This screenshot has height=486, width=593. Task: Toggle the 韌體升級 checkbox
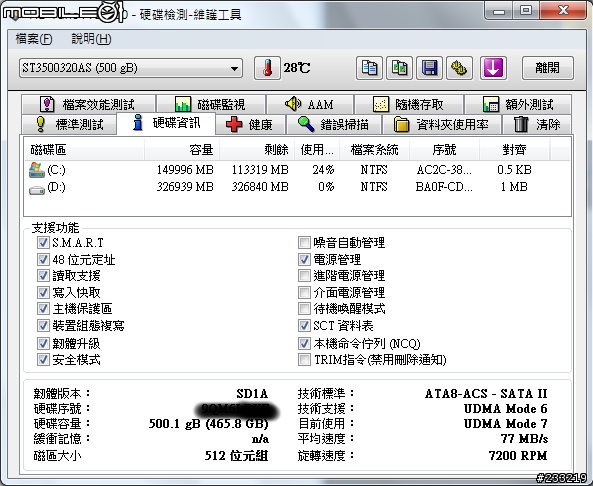point(43,343)
